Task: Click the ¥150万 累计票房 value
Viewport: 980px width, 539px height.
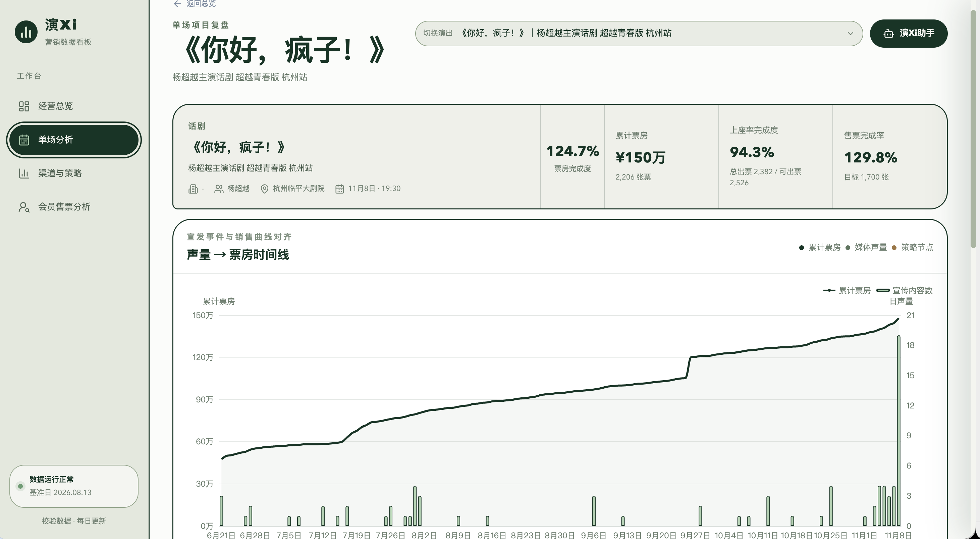Action: (640, 157)
